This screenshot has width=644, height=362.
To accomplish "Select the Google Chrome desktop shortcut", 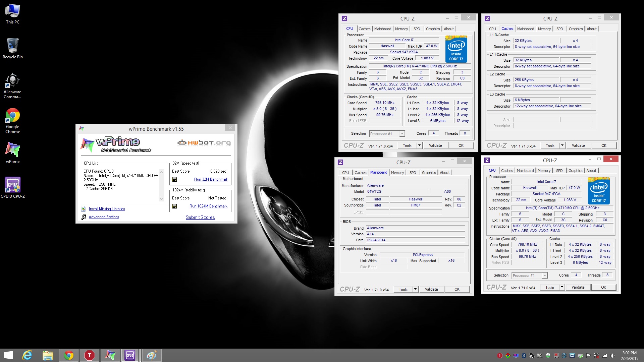I will [x=12, y=121].
